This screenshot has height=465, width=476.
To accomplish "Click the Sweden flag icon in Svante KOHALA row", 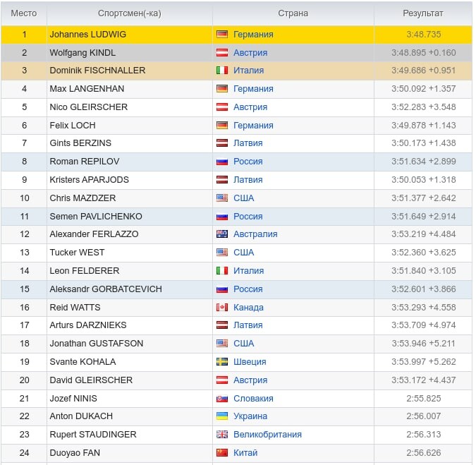I will click(222, 362).
